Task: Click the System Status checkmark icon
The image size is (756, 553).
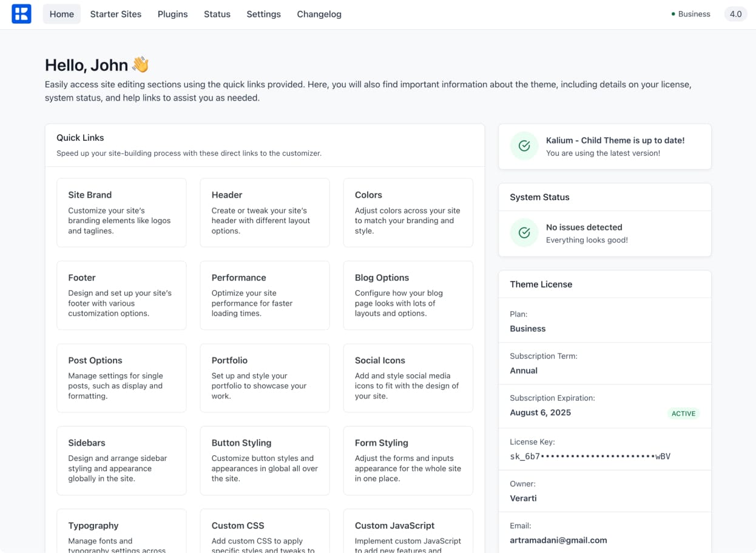Action: pos(524,233)
